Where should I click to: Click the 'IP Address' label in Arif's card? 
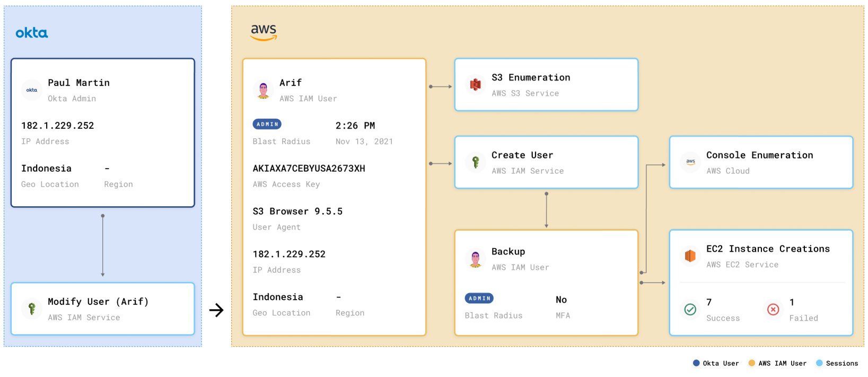tap(277, 270)
